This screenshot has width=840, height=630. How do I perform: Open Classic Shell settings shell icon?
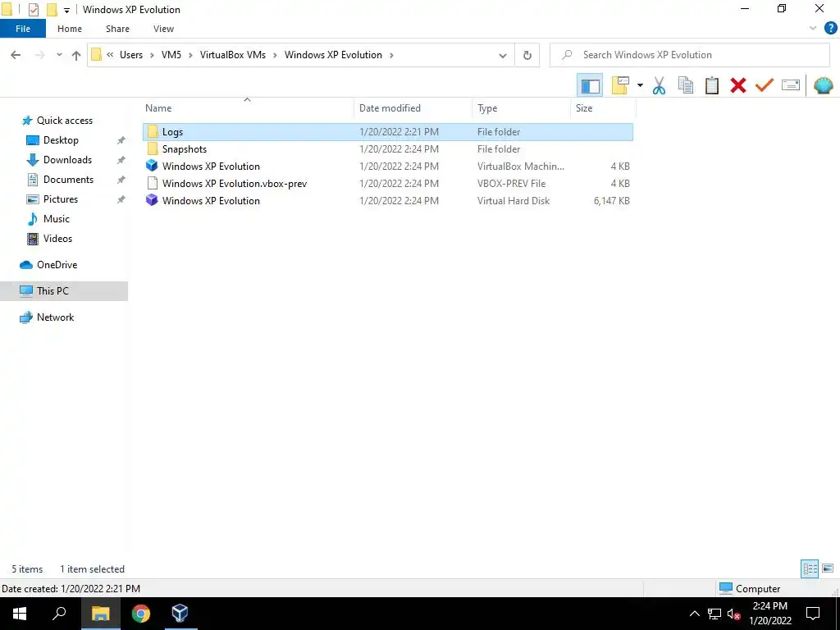[x=823, y=85]
